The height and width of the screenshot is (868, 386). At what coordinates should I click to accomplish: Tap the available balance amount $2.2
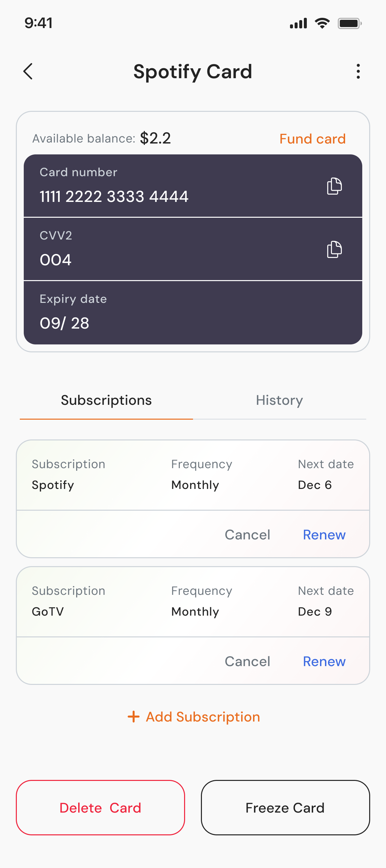click(x=155, y=138)
